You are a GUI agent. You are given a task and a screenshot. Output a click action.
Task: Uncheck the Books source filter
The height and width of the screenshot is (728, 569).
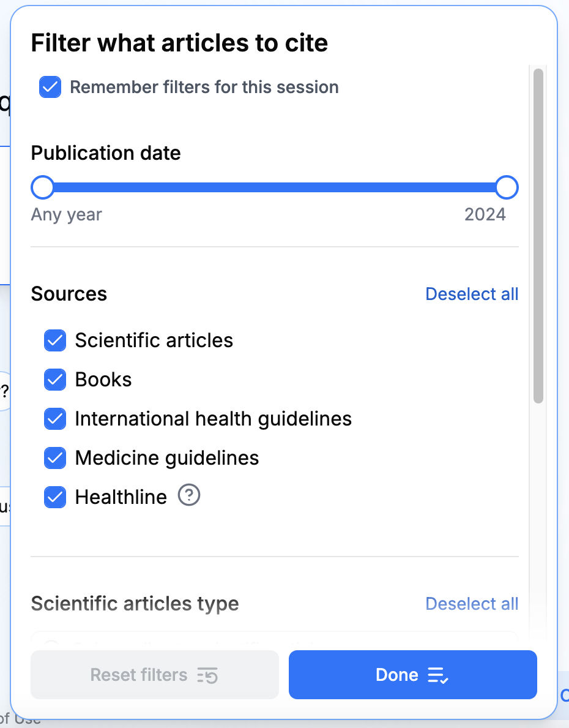coord(54,380)
